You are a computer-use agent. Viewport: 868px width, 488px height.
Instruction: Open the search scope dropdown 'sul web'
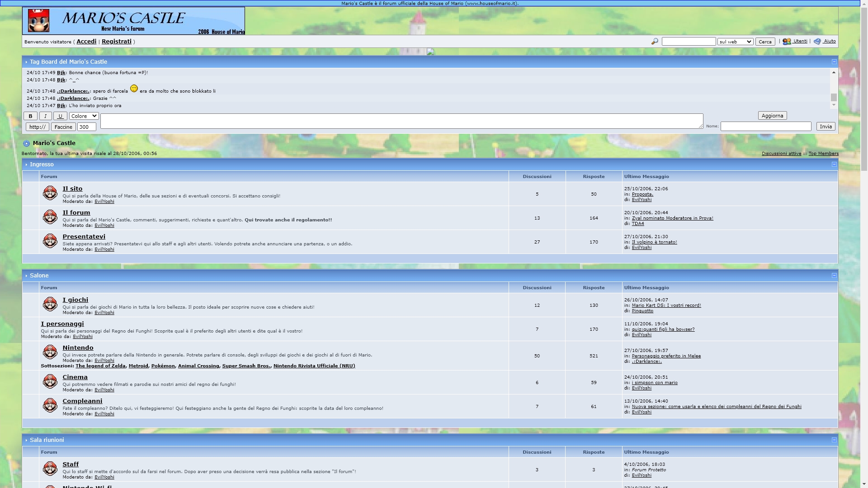735,42
